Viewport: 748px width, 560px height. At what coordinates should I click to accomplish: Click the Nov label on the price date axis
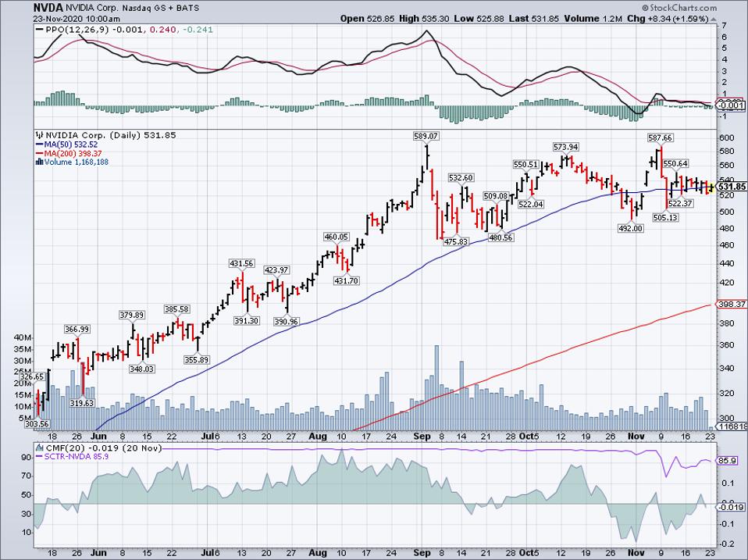(x=636, y=436)
